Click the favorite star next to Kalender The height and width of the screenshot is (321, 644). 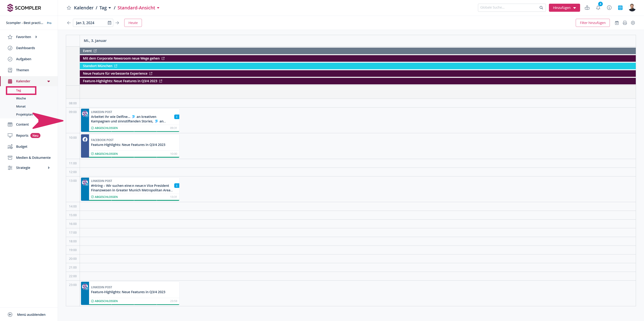pos(69,8)
